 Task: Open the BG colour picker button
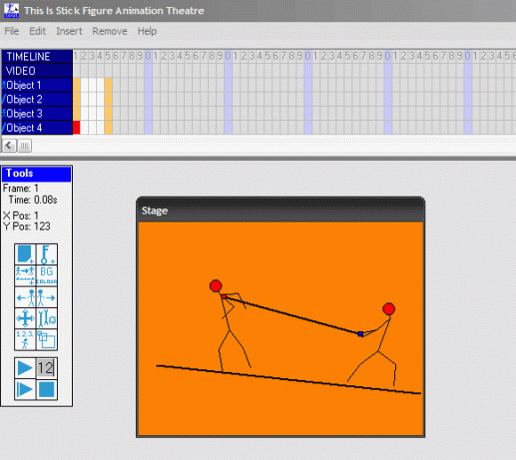coord(47,275)
